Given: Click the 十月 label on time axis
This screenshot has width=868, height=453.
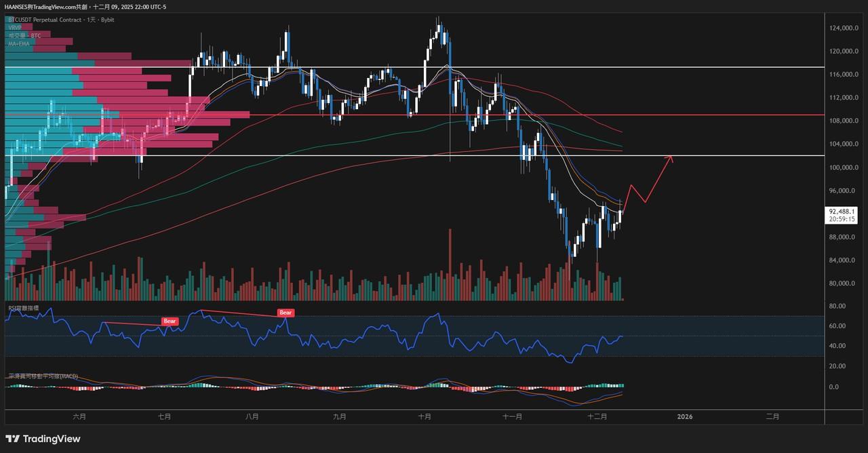Looking at the screenshot, I should [x=425, y=417].
